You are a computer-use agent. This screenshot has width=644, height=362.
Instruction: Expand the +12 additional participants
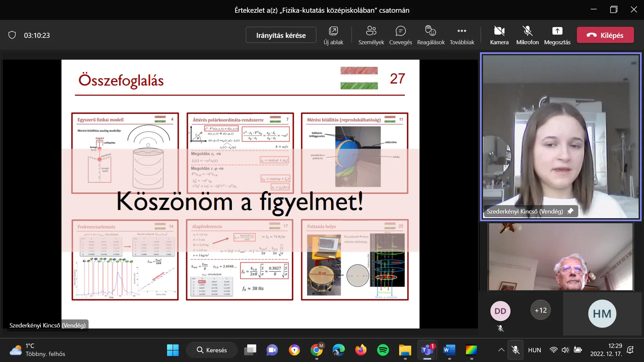click(540, 310)
